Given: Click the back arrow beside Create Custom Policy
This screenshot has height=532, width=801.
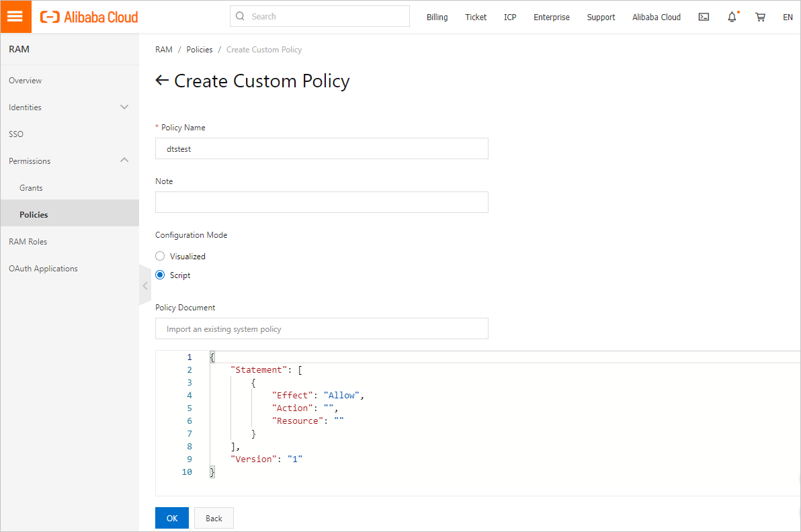Looking at the screenshot, I should pyautogui.click(x=161, y=80).
